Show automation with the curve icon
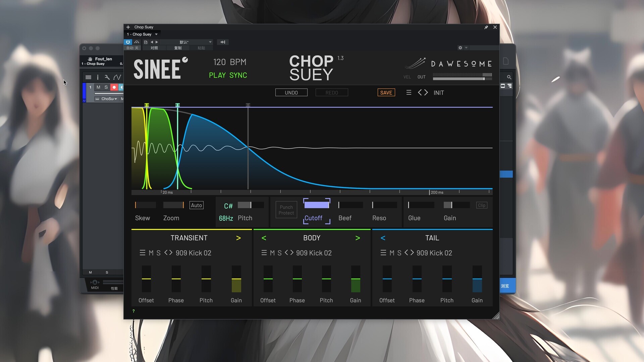The width and height of the screenshot is (644, 362). coord(117,77)
